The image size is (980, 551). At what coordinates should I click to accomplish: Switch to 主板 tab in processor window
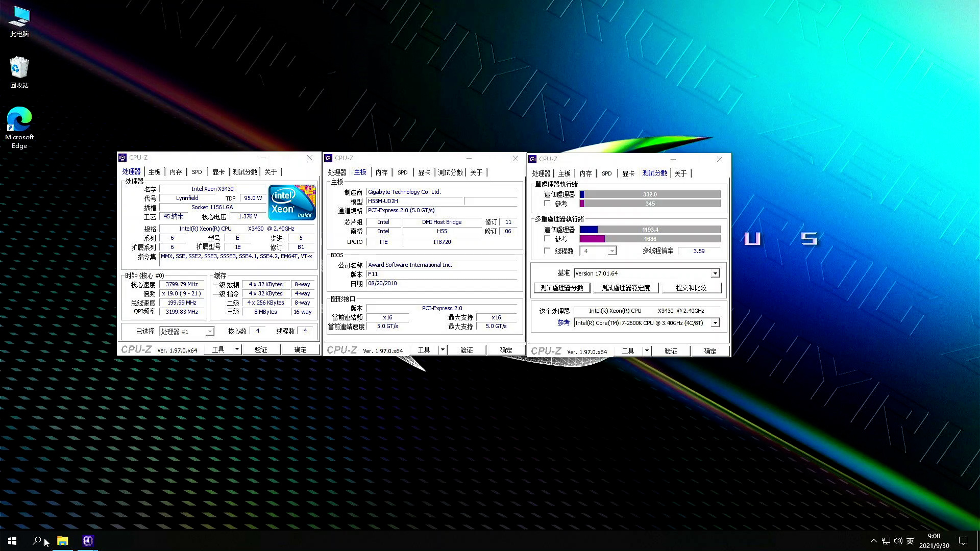[x=155, y=172]
